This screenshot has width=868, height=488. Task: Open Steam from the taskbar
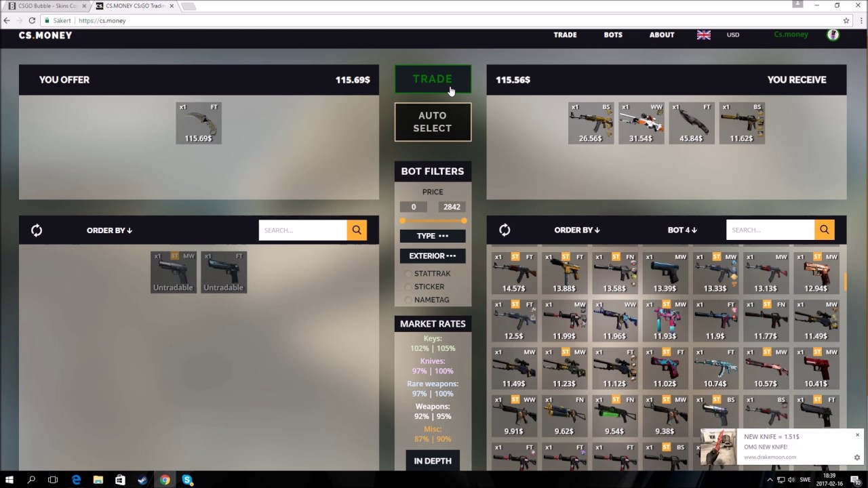[142, 480]
